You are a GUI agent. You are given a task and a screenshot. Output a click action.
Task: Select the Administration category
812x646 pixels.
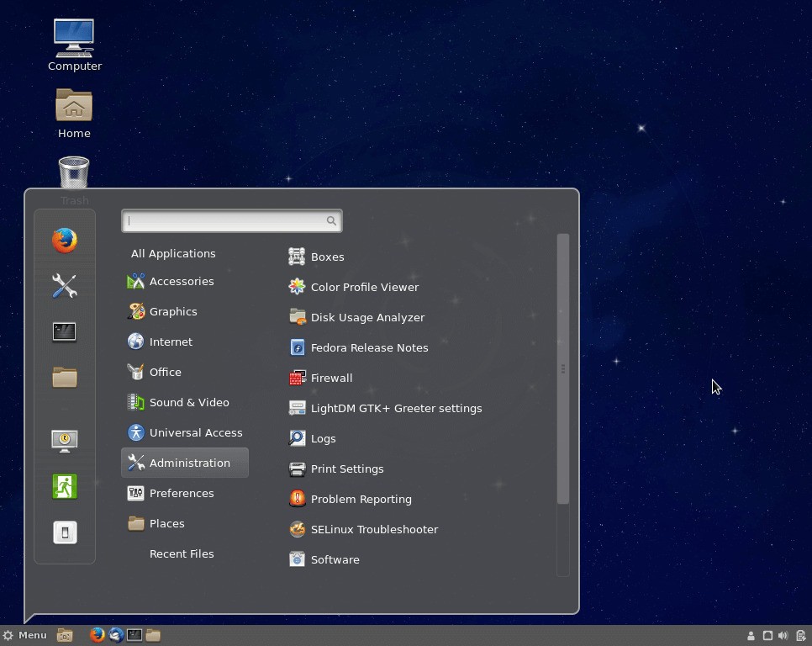[x=185, y=463]
